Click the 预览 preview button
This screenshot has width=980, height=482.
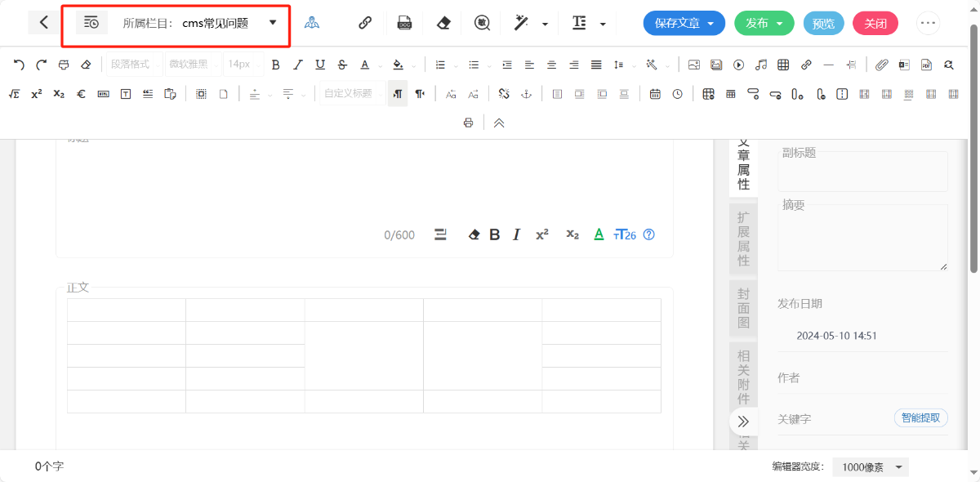click(823, 23)
